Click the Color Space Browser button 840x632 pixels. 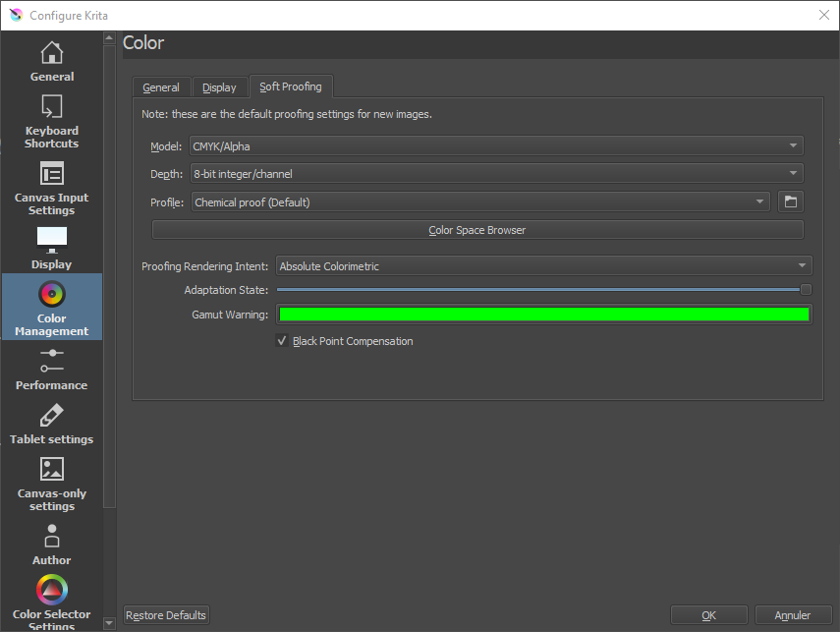pyautogui.click(x=476, y=230)
